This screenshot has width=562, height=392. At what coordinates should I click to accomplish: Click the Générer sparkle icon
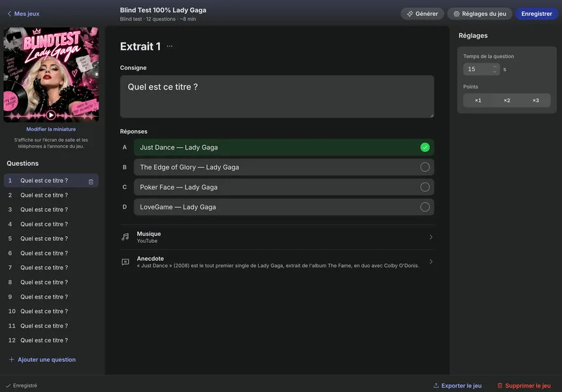[x=410, y=14]
